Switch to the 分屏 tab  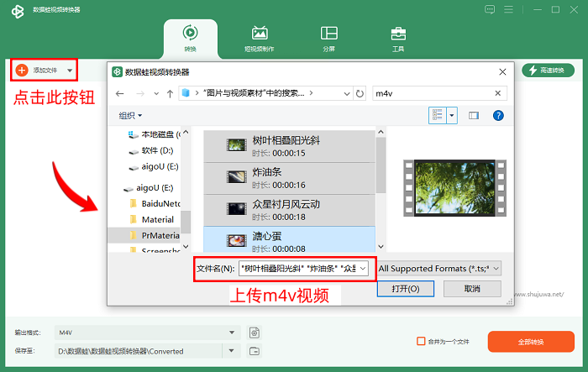tap(329, 39)
